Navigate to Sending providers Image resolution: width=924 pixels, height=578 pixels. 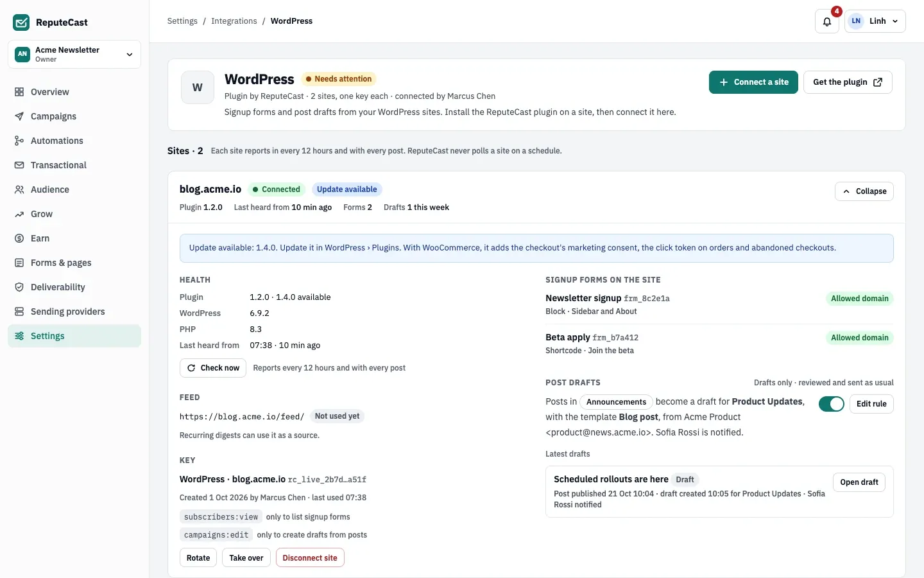point(74,311)
